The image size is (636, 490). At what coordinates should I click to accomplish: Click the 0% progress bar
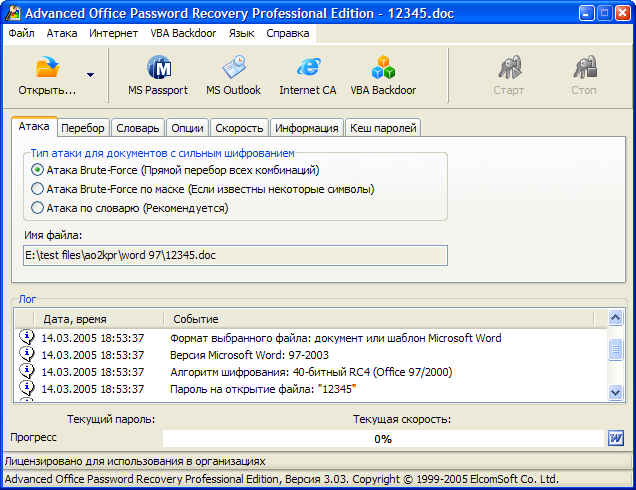pos(383,439)
